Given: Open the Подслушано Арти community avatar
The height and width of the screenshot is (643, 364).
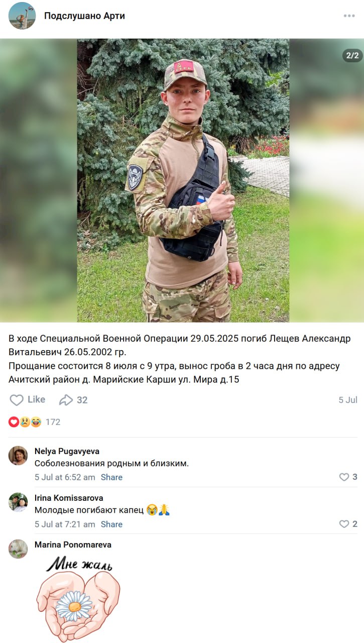Looking at the screenshot, I should (x=22, y=16).
